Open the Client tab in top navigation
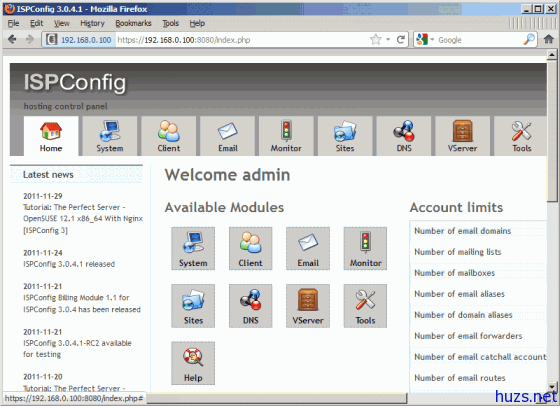Screen dimensions: 560x406 tap(169, 136)
